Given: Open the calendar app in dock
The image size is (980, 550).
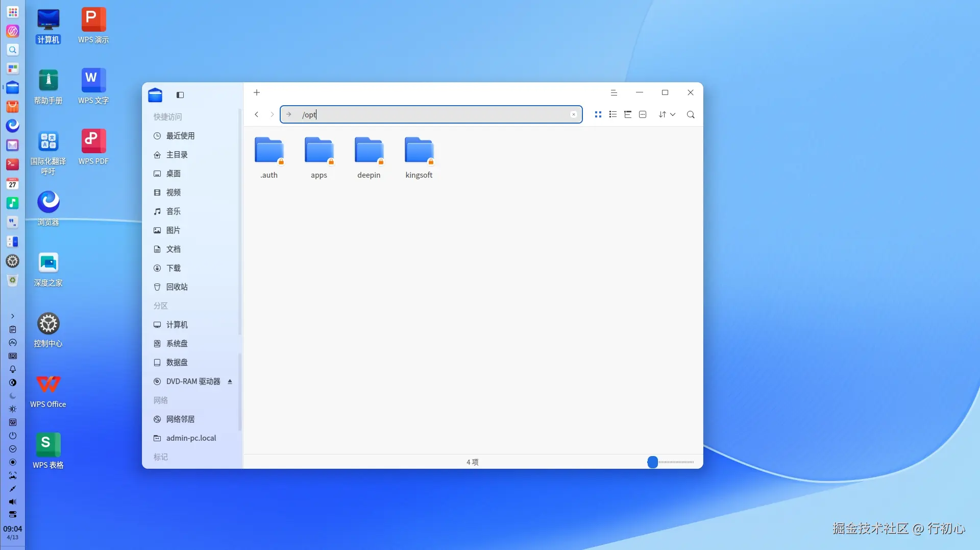Looking at the screenshot, I should (x=13, y=184).
